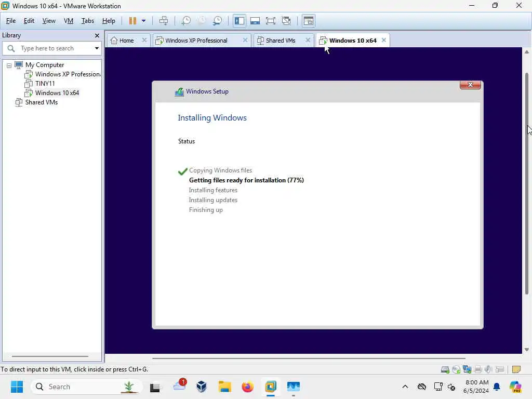Image resolution: width=532 pixels, height=399 pixels.
Task: Take a snapshot of this VM
Action: (x=186, y=21)
